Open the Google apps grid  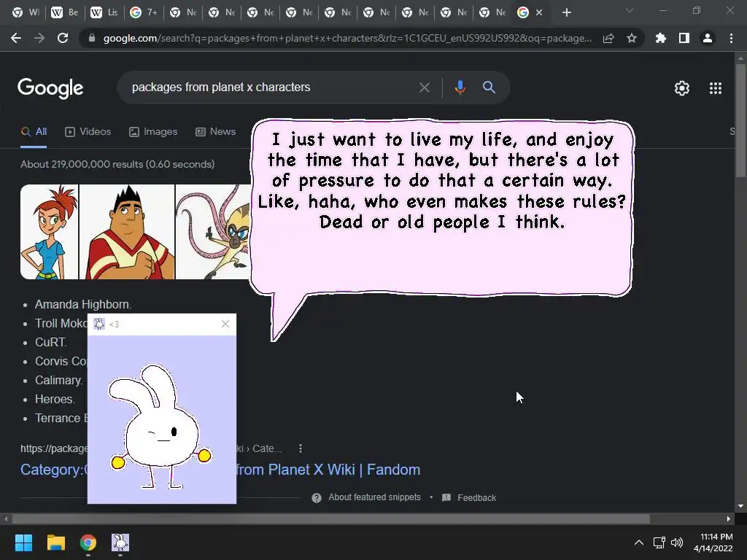tap(716, 88)
